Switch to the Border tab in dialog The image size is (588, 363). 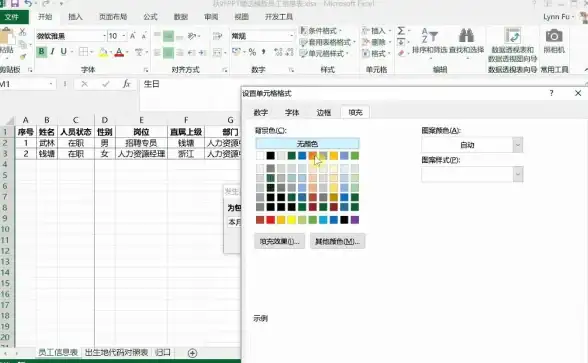point(324,112)
